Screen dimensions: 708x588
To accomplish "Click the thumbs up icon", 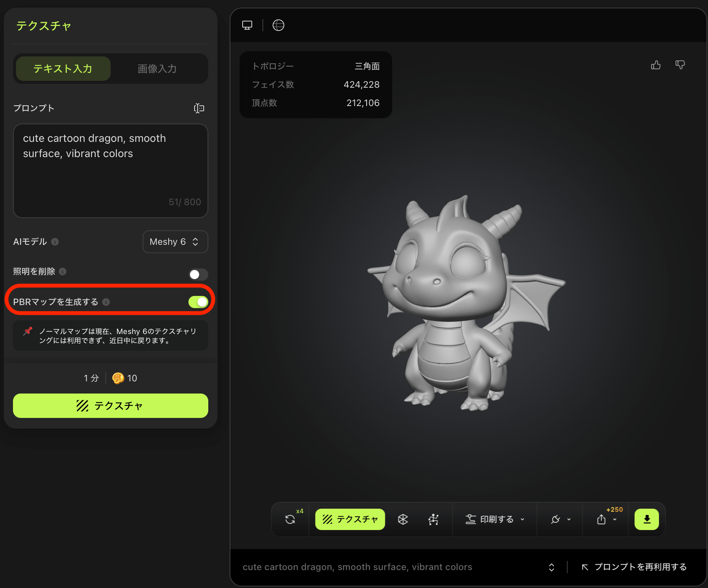I will click(656, 65).
